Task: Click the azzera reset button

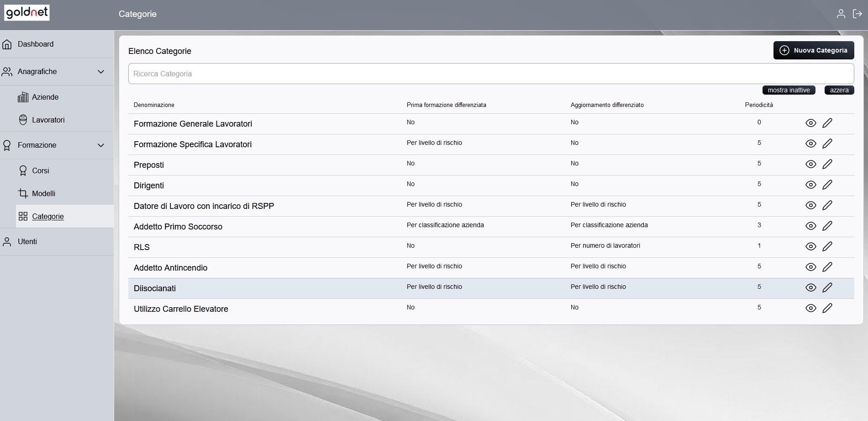Action: click(839, 90)
